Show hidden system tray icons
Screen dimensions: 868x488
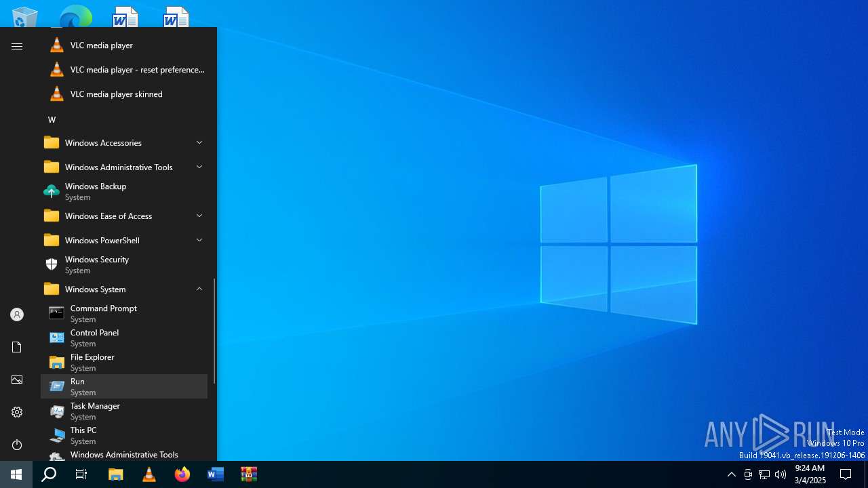click(x=731, y=474)
